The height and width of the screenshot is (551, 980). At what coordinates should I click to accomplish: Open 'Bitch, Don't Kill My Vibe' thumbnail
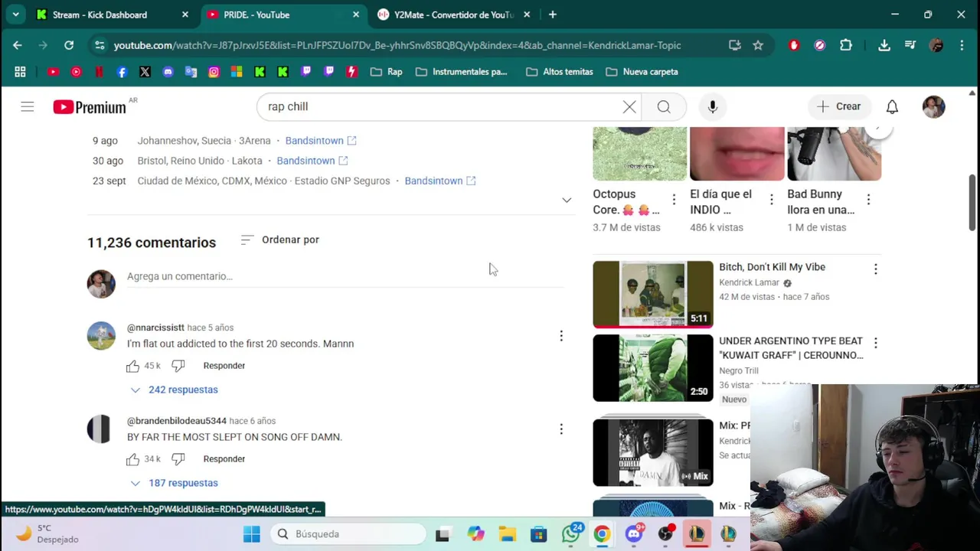tap(653, 295)
